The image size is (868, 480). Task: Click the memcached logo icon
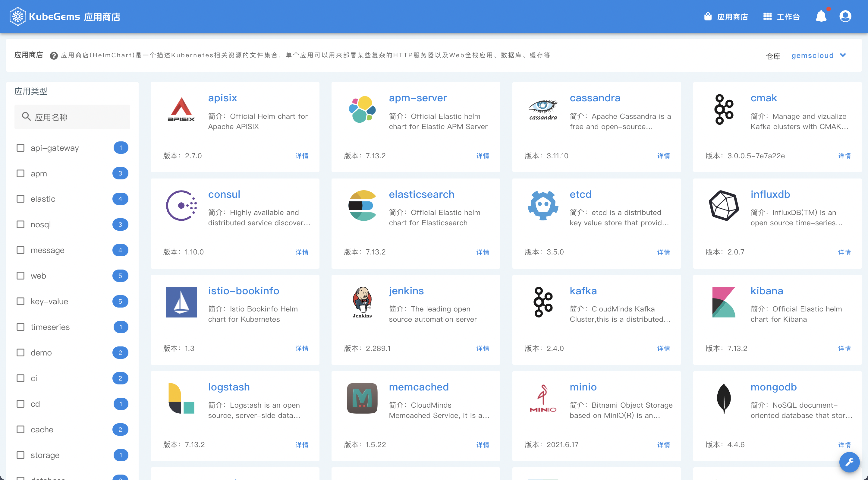pos(362,398)
